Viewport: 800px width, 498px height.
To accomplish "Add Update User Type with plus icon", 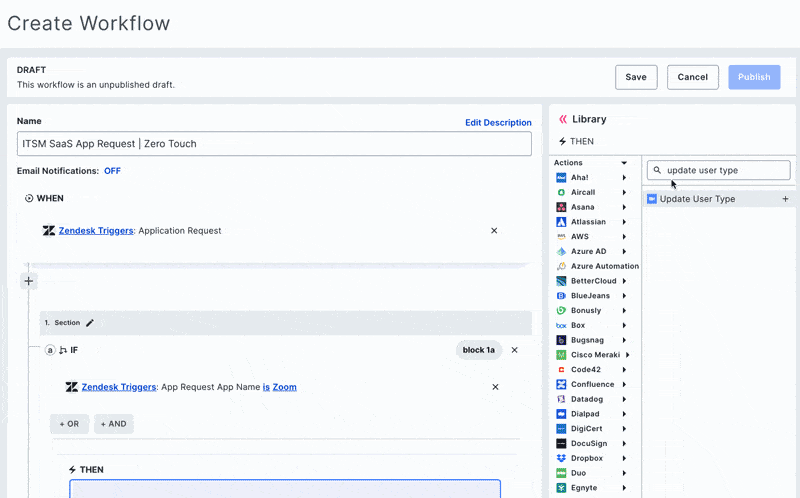I will point(785,199).
